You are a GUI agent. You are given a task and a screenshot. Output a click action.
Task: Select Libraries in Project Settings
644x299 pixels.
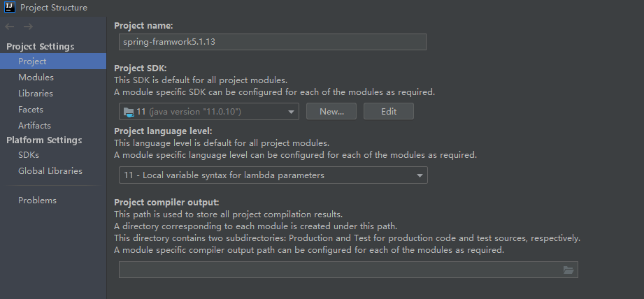(36, 94)
